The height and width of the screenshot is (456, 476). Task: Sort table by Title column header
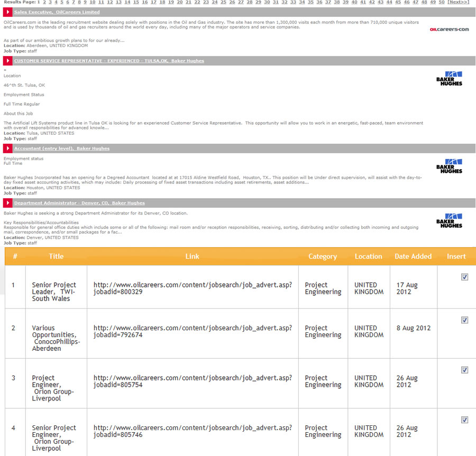pyautogui.click(x=56, y=256)
